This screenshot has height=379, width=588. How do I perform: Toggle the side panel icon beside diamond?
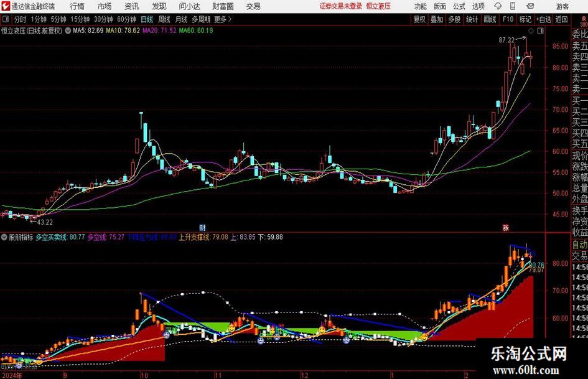tap(540, 31)
